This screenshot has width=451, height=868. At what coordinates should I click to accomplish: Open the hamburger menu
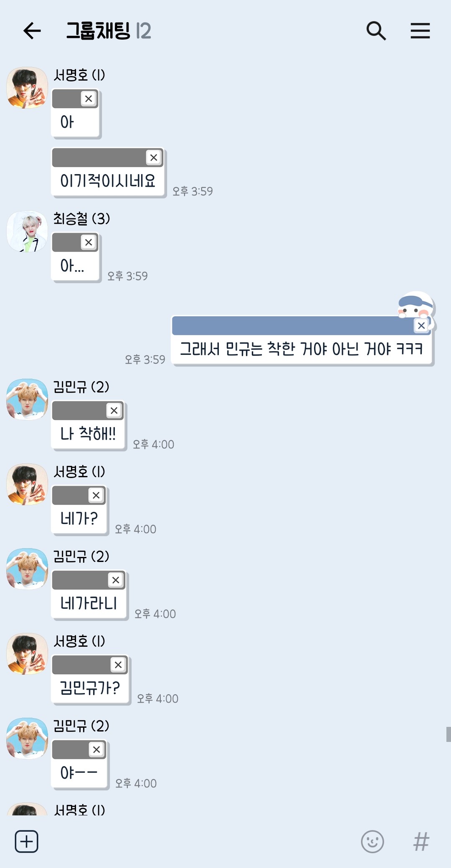pos(420,31)
